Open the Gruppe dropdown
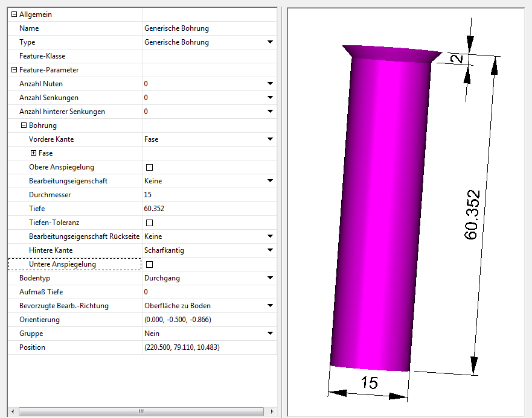Screen dimensions: 532x418 (270, 334)
